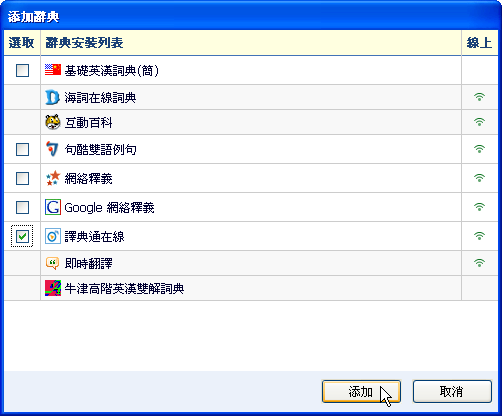
Task: Select the Google 網絡釋義 entry text
Action: tap(109, 207)
